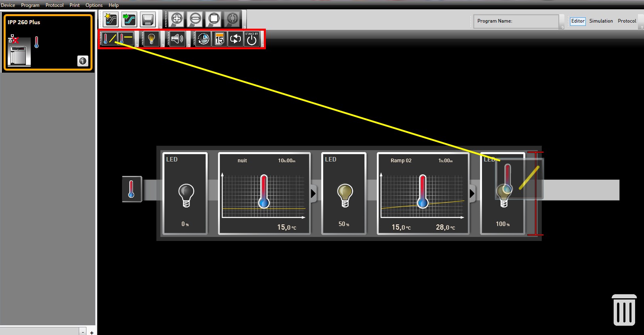This screenshot has width=644, height=335.
Task: Select the constant temperature hold tool
Action: tap(126, 39)
